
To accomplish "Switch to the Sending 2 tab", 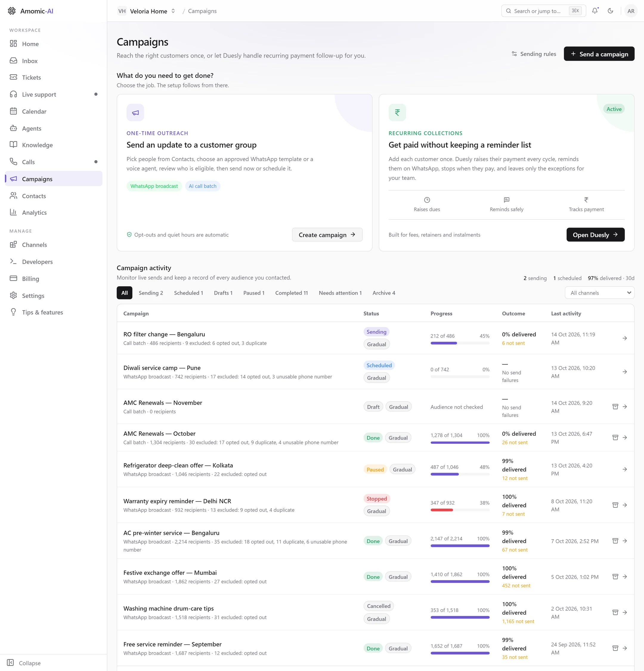I will [x=151, y=293].
